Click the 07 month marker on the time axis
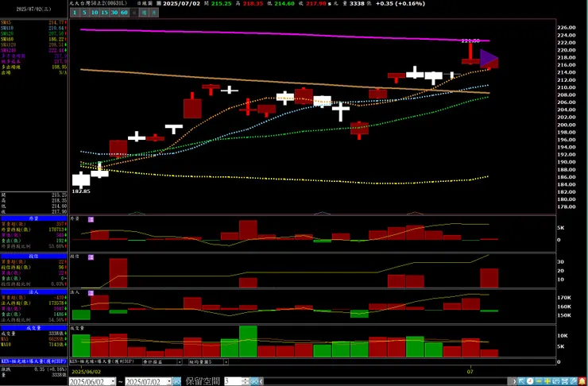This screenshot has width=588, height=386. (x=470, y=372)
